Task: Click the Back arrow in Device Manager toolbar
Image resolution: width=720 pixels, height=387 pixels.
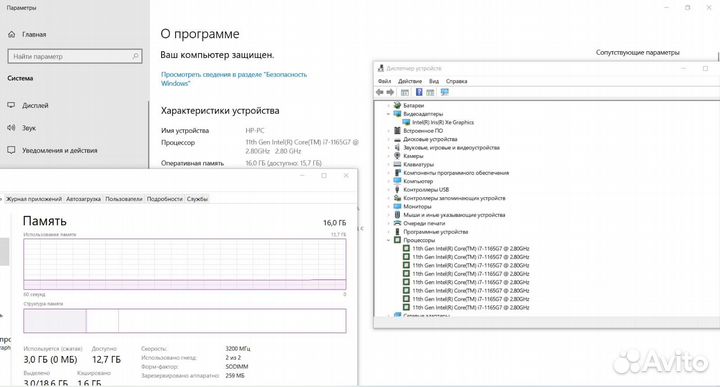Action: tap(380, 92)
